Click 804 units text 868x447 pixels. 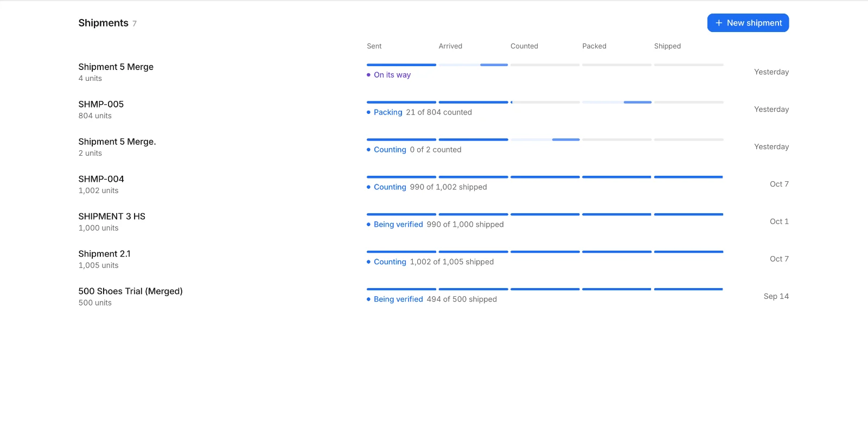click(x=95, y=116)
